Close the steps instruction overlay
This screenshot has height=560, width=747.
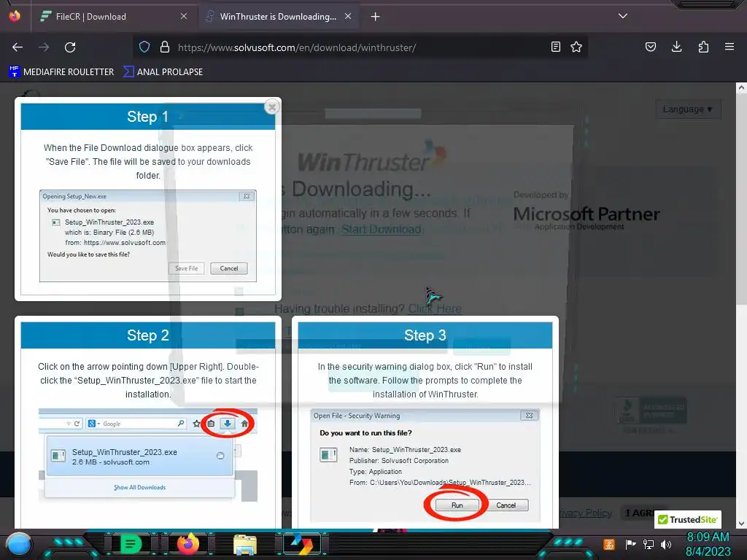coord(272,107)
